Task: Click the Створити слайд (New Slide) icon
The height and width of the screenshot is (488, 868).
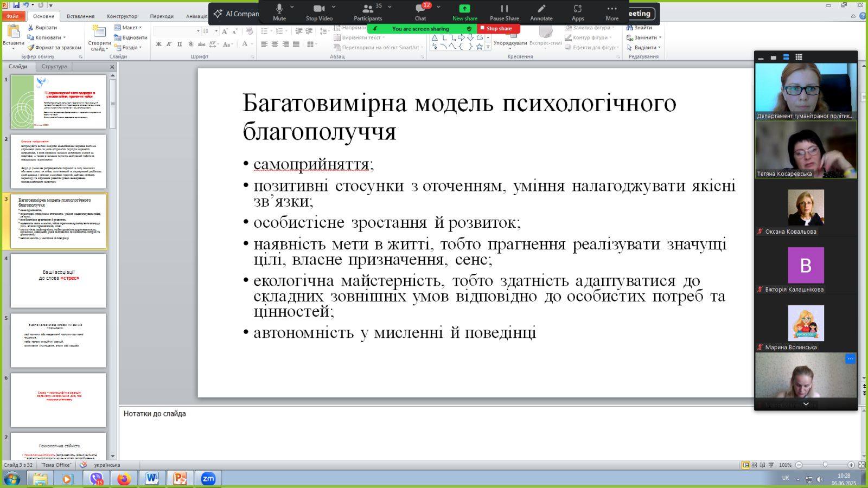Action: (x=99, y=32)
